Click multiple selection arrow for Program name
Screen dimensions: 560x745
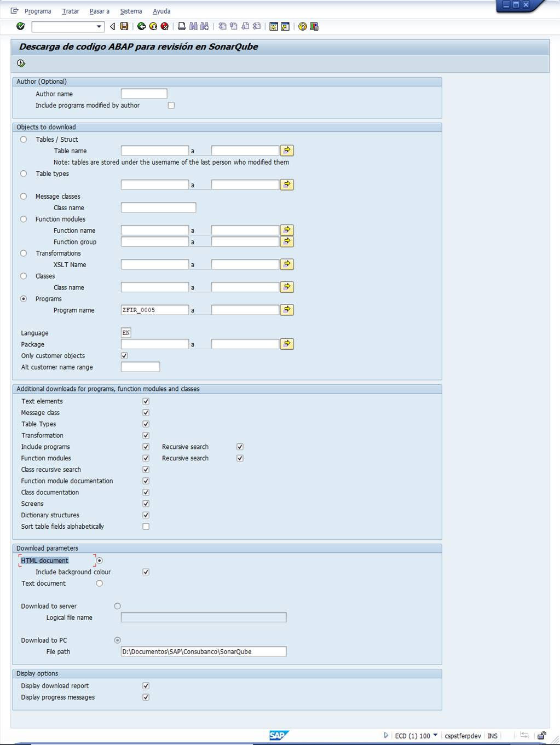(287, 310)
